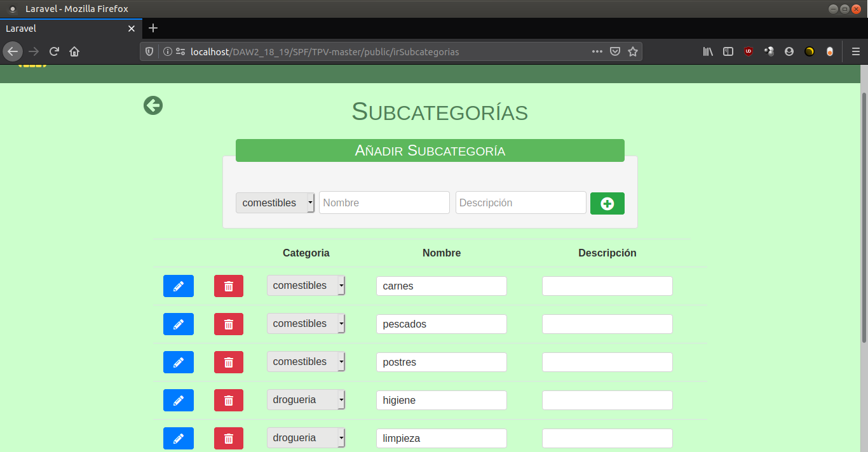Open category dropdown in add subcategory form

click(275, 203)
